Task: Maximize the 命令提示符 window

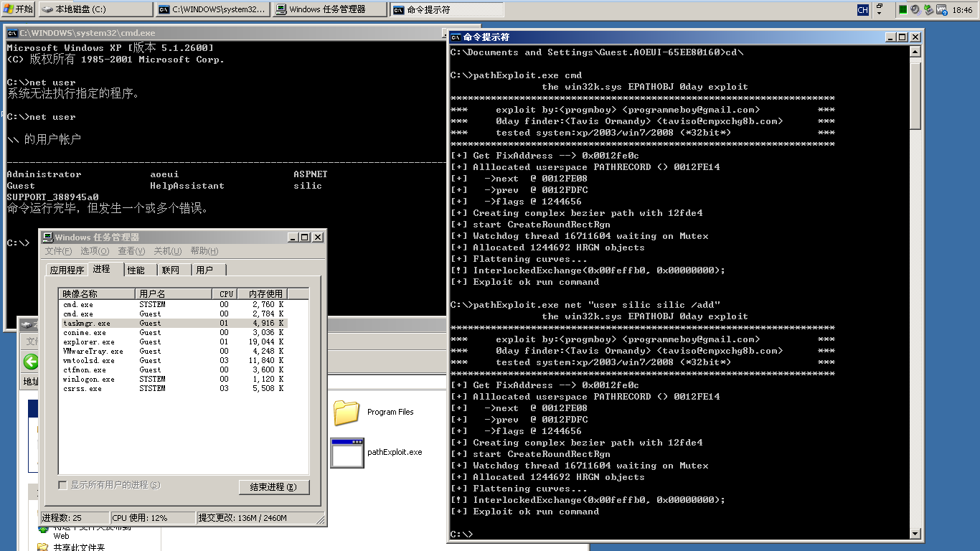Action: pos(902,37)
